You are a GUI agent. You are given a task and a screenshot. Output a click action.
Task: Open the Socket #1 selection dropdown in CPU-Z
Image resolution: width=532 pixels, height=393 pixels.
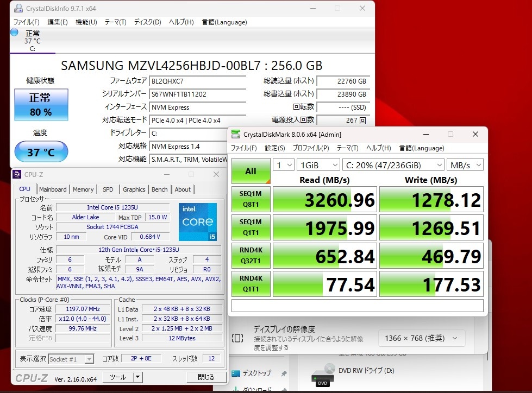pos(71,359)
